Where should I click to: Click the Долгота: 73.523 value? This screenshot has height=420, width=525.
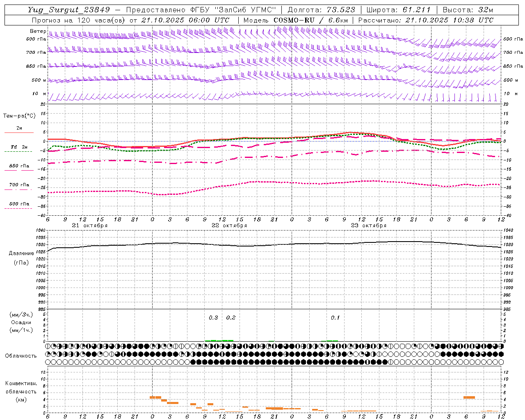(321, 10)
